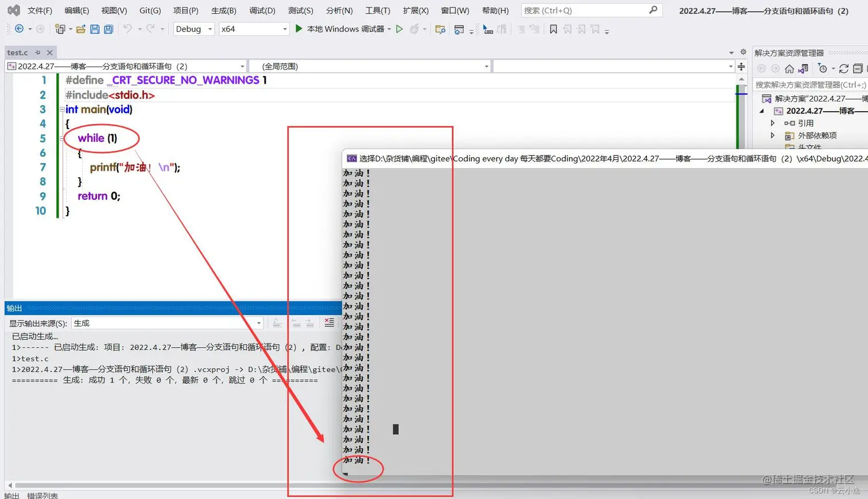The image size is (868, 499).
Task: Toggle bookmark icon in toolbar
Action: (x=553, y=29)
